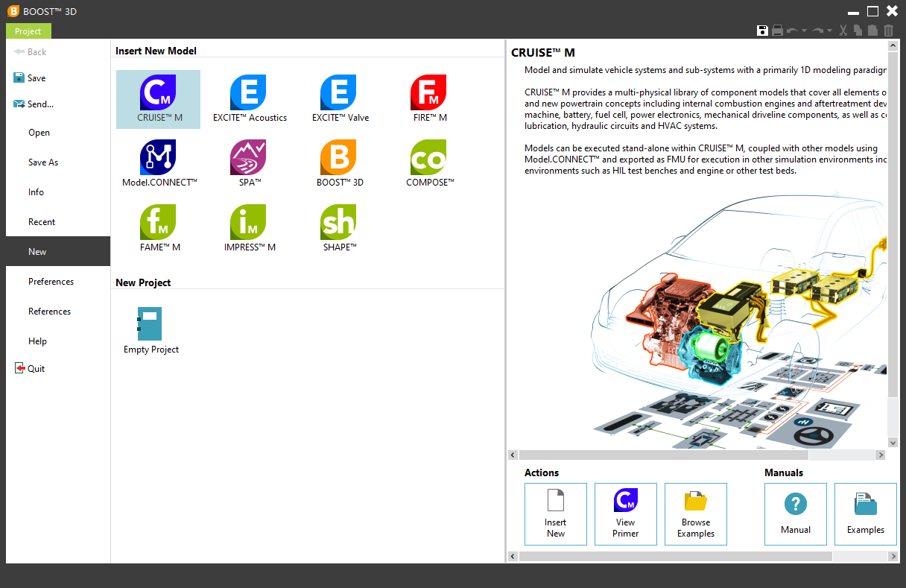Click the Insert New action button
This screenshot has width=906, height=588.
pyautogui.click(x=556, y=514)
